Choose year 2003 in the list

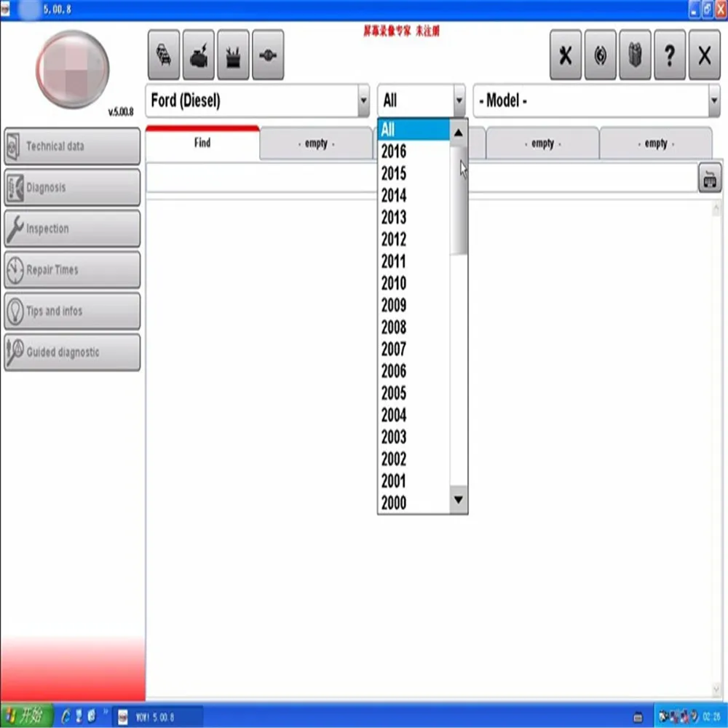point(414,437)
